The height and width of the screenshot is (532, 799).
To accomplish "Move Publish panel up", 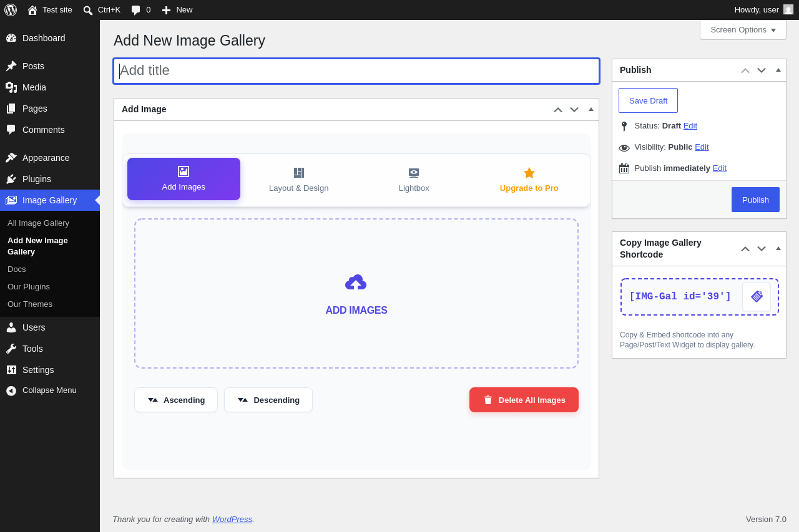I will (x=745, y=70).
